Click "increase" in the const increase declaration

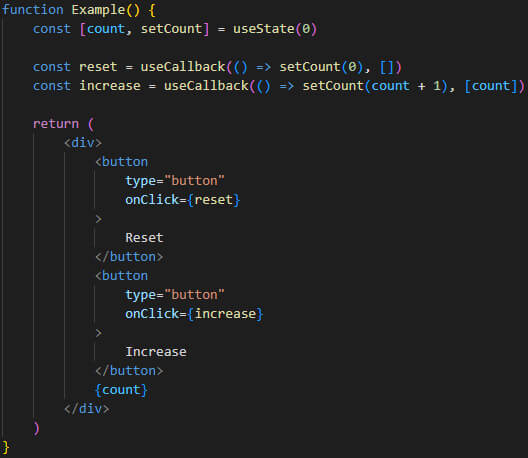[x=110, y=86]
